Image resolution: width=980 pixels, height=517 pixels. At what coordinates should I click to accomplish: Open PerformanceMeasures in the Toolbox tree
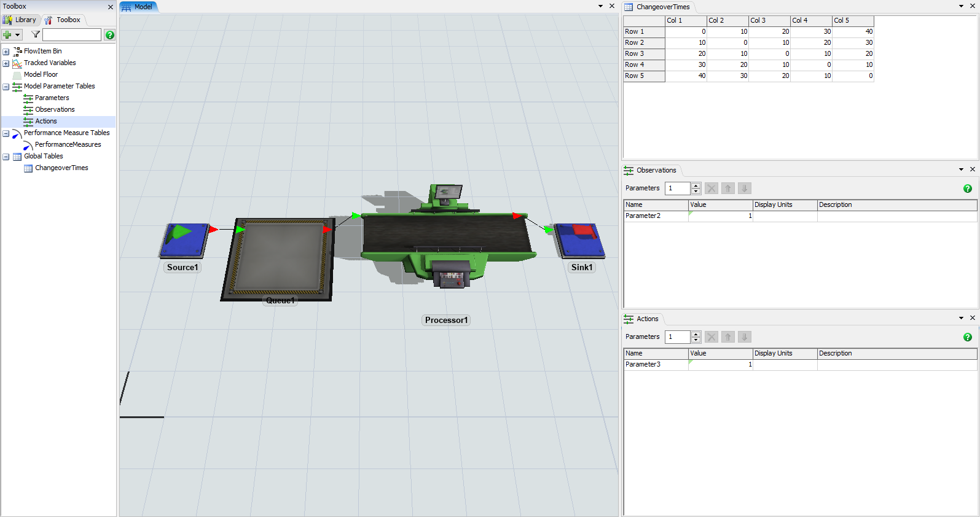68,145
